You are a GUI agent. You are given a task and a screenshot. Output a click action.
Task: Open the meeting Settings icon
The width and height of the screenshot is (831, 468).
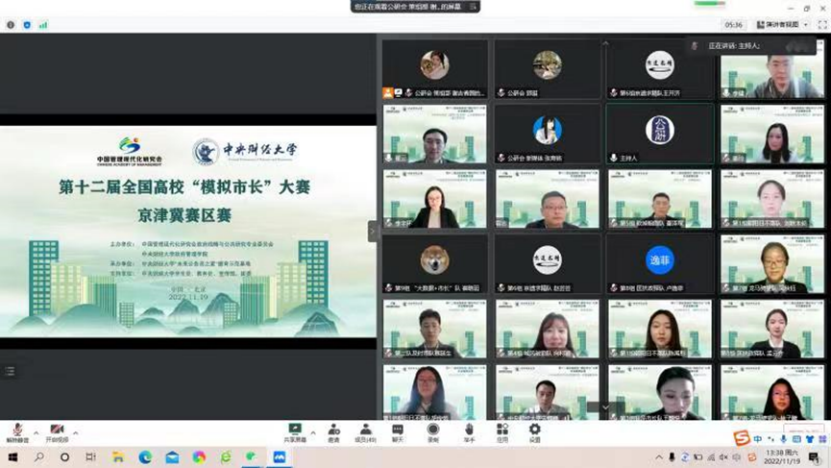535,430
